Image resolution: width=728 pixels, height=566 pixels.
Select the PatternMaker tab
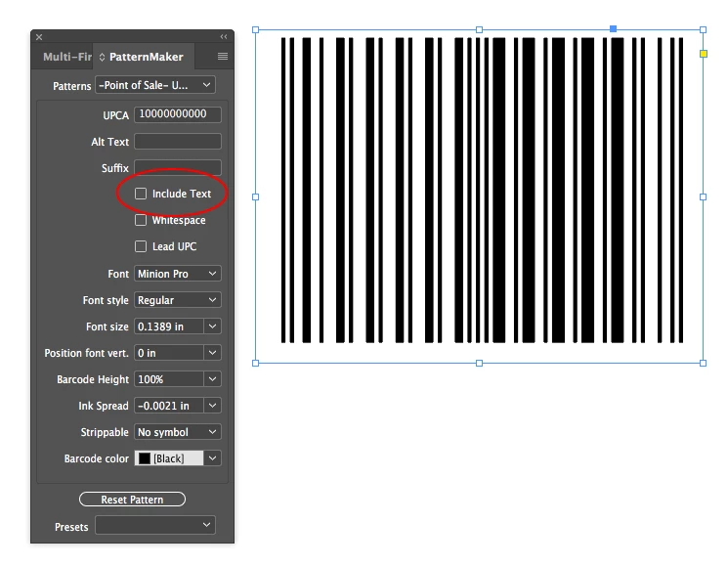147,57
